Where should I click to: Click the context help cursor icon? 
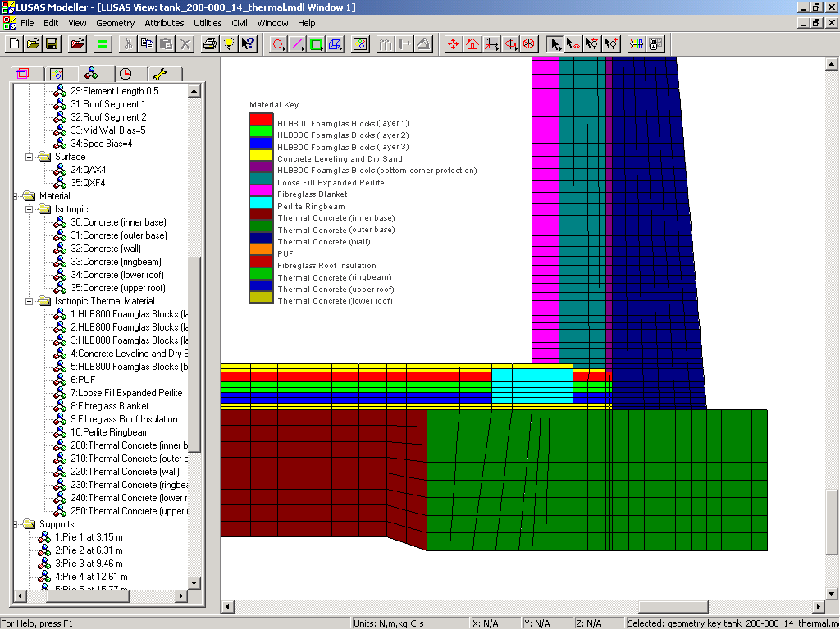248,43
